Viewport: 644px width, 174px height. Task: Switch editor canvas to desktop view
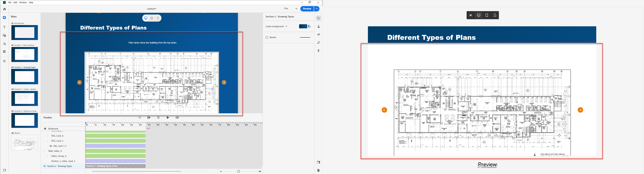146,18
